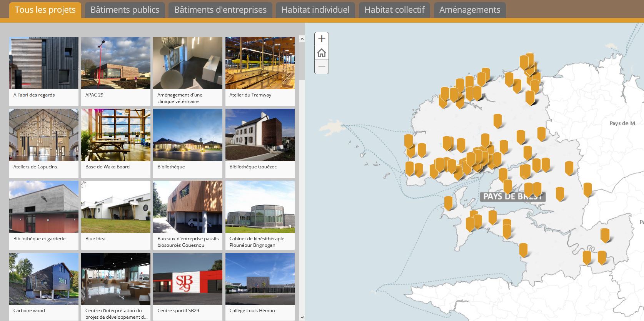The height and width of the screenshot is (321, 644).
Task: Open the Blue Idea project card
Action: tap(115, 207)
